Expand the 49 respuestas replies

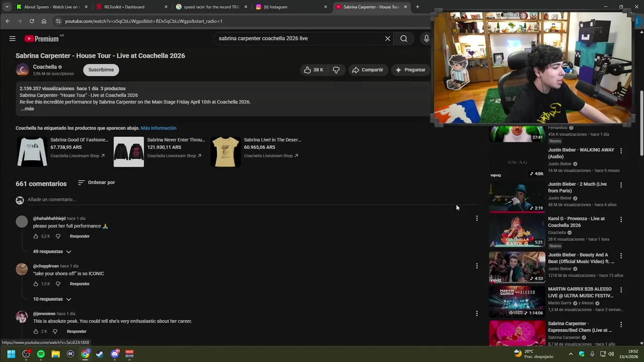(x=52, y=251)
